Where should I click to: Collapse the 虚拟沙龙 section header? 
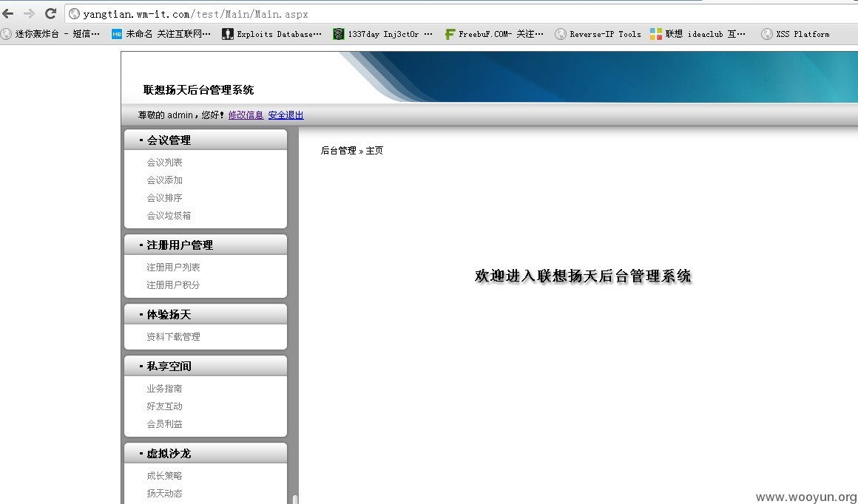click(x=206, y=453)
